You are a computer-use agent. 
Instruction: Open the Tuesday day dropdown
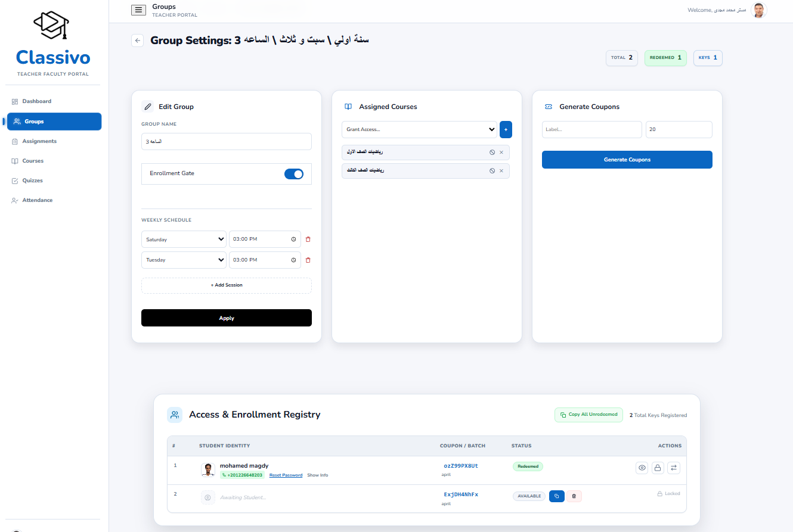pos(184,260)
